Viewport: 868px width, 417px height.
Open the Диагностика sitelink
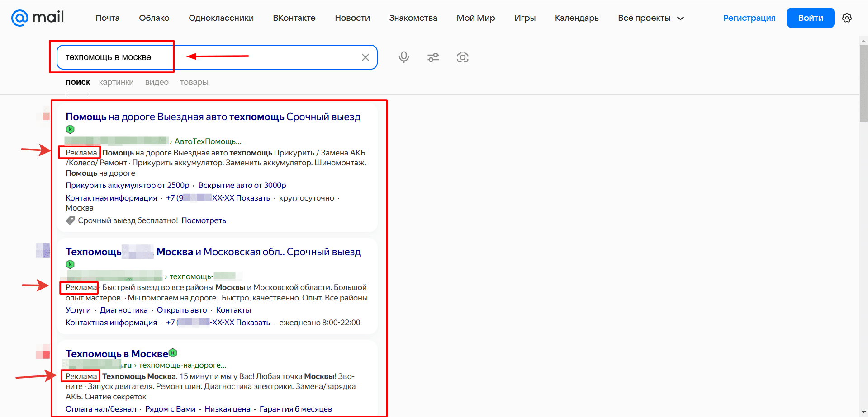tap(123, 310)
